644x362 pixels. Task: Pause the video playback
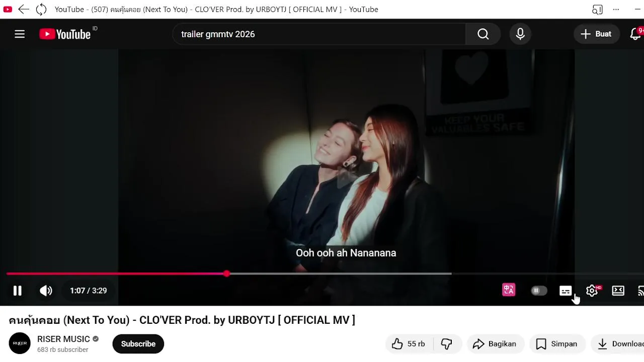pos(17,291)
